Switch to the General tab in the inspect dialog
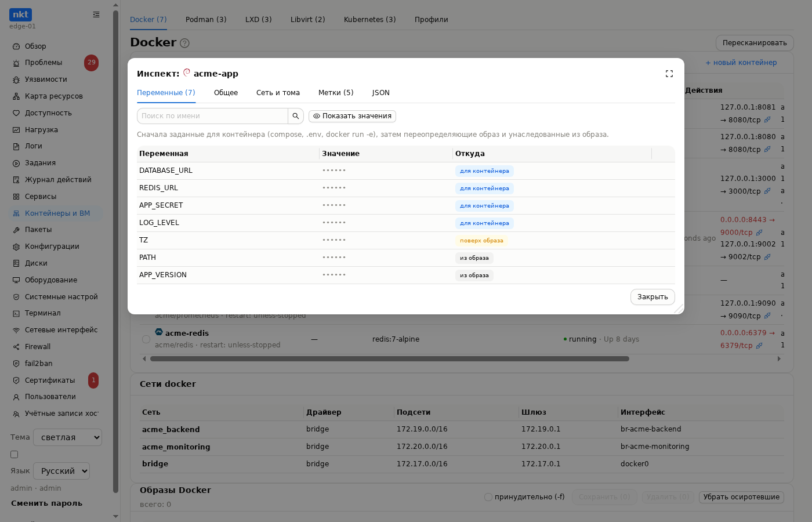Screen dimensions: 812x522 (x=226, y=93)
